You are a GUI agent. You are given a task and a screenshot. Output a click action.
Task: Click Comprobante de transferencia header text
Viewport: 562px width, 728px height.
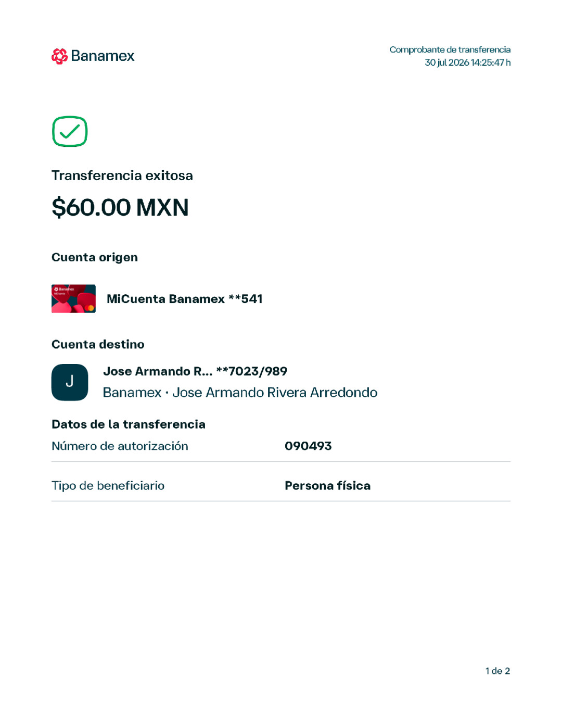coord(450,49)
